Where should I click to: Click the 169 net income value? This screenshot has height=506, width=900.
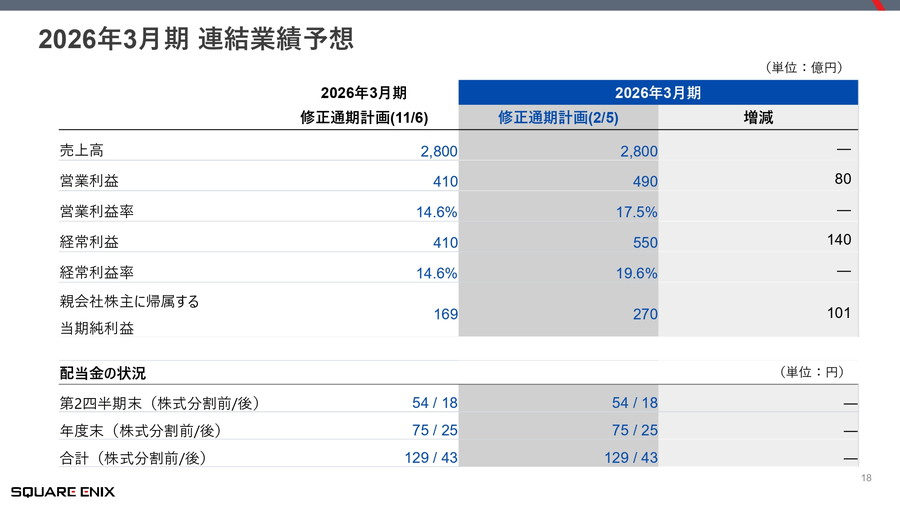pyautogui.click(x=445, y=314)
